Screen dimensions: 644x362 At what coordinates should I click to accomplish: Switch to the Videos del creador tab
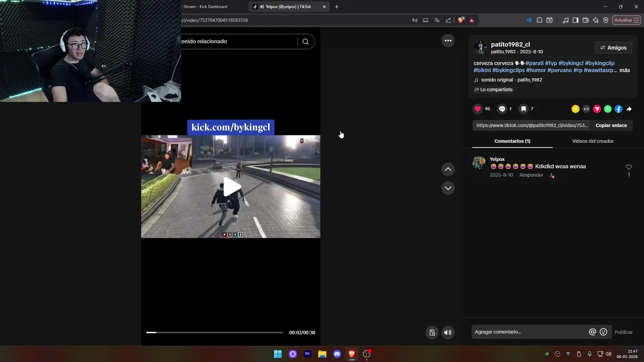[593, 141]
